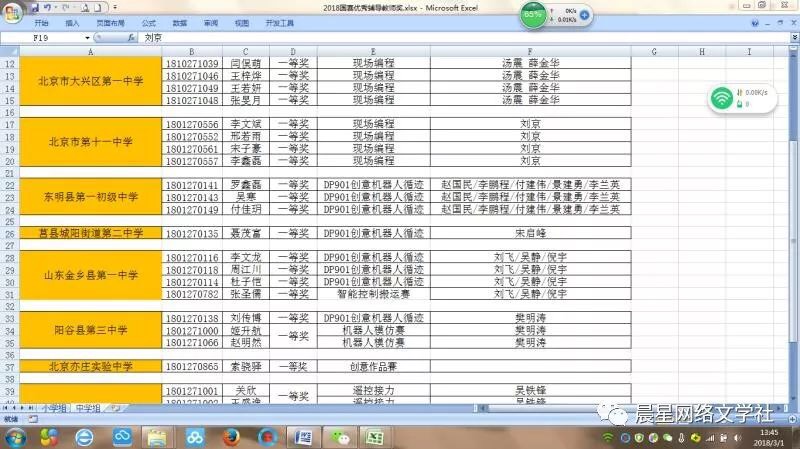Click the vertical scrollbar down arrow
The width and height of the screenshot is (800, 449).
[794, 399]
